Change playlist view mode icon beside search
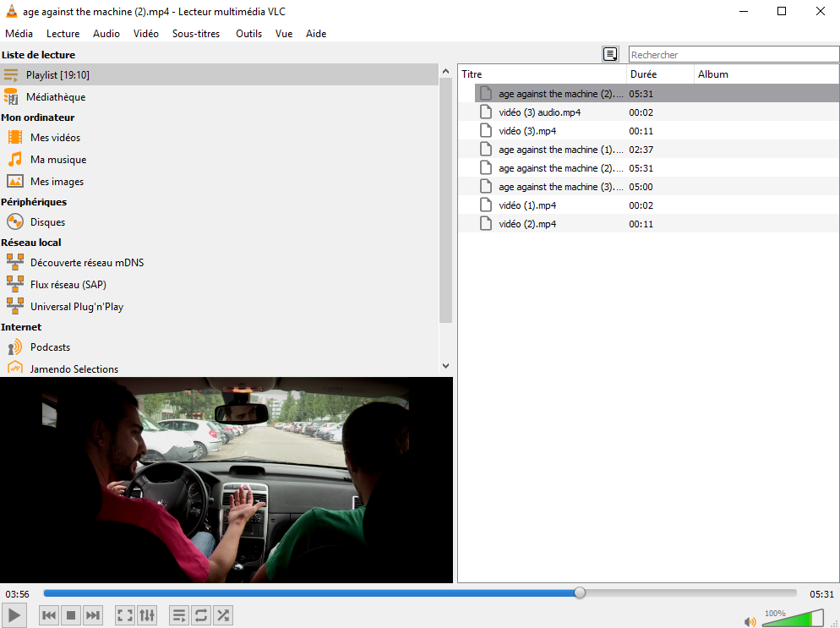The height and width of the screenshot is (628, 840). (610, 54)
